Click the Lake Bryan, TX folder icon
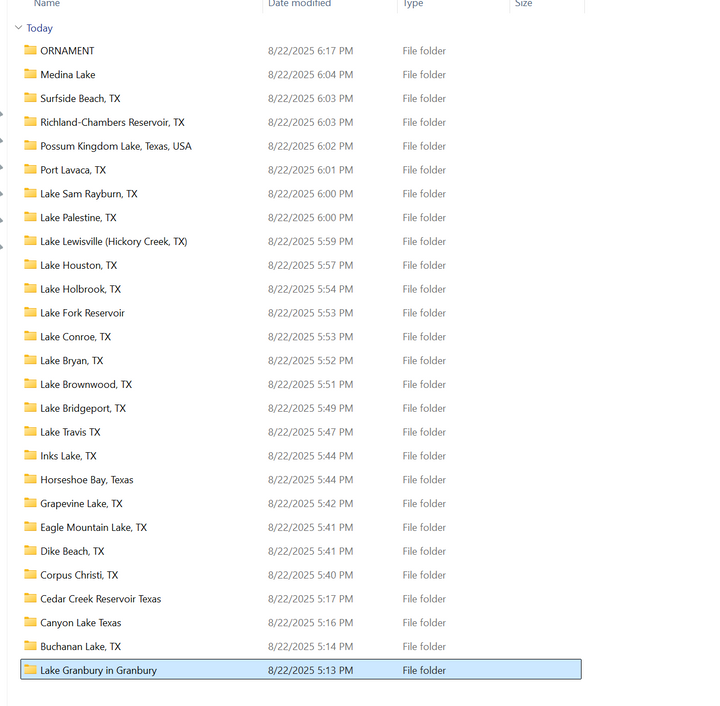This screenshot has width=720, height=706. click(x=30, y=360)
